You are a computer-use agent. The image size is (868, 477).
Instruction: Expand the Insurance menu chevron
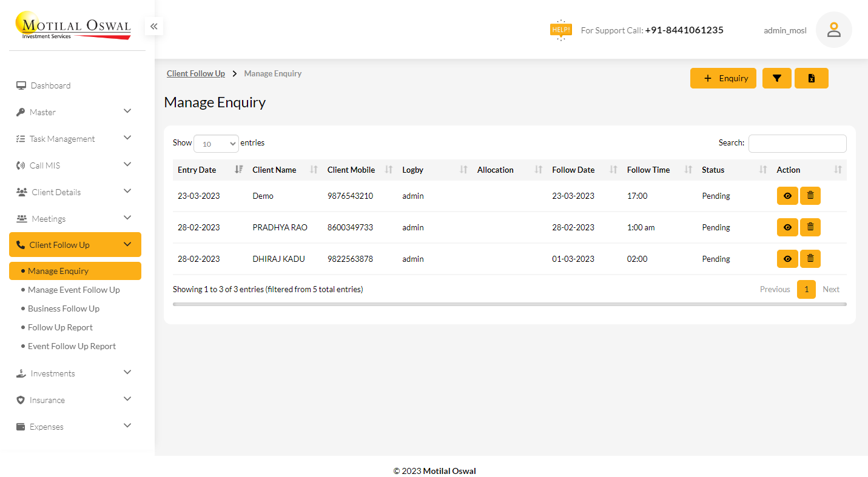coord(127,399)
